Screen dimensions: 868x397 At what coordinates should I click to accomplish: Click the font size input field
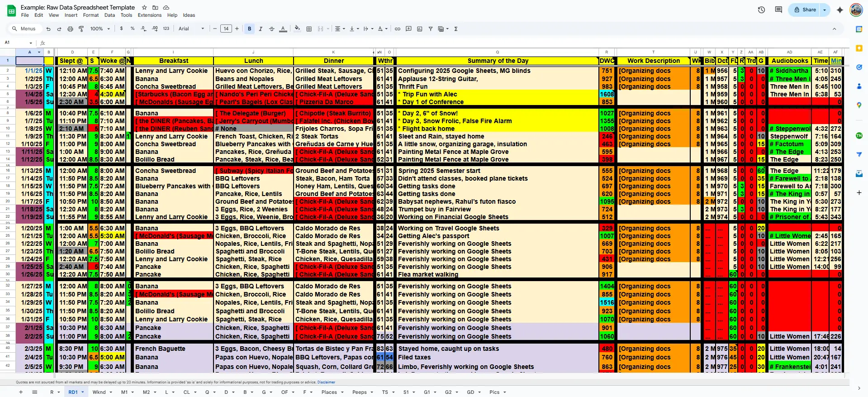[x=226, y=29]
